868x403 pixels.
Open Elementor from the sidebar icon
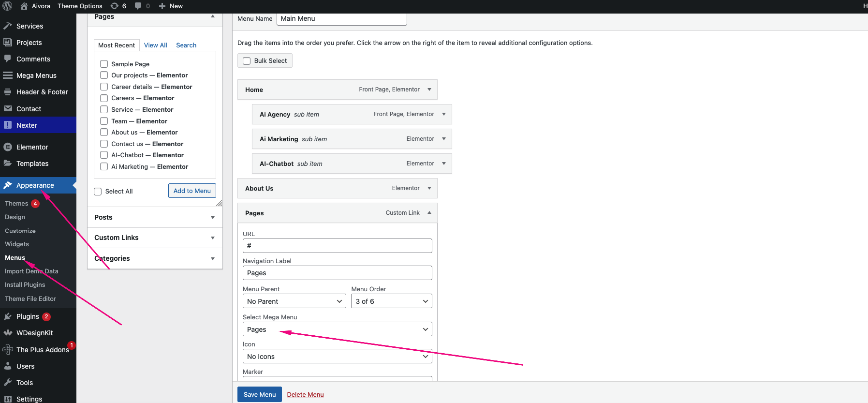(8, 147)
